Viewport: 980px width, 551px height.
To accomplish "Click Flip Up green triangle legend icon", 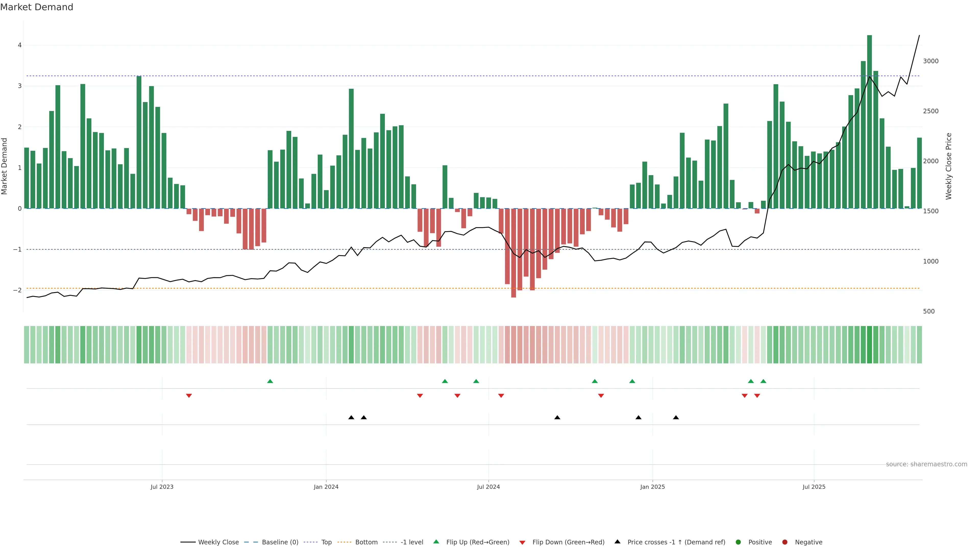I will [x=436, y=542].
